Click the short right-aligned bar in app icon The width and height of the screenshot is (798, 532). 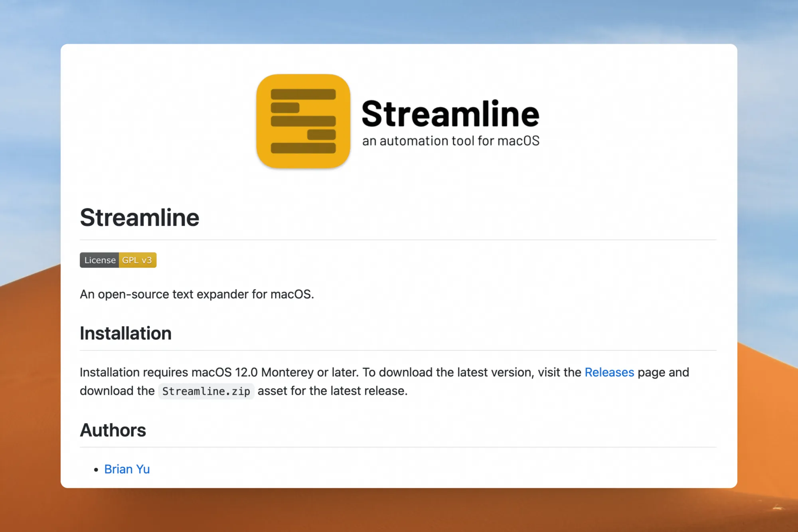point(321,134)
